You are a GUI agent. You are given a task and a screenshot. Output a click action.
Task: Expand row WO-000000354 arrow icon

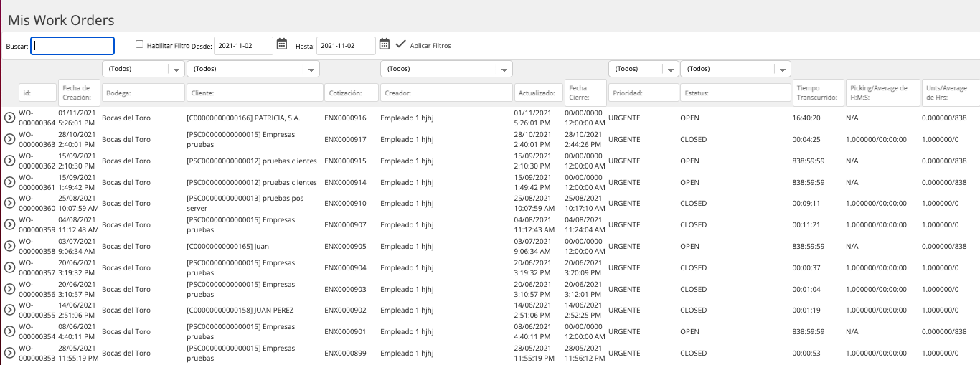[9, 331]
